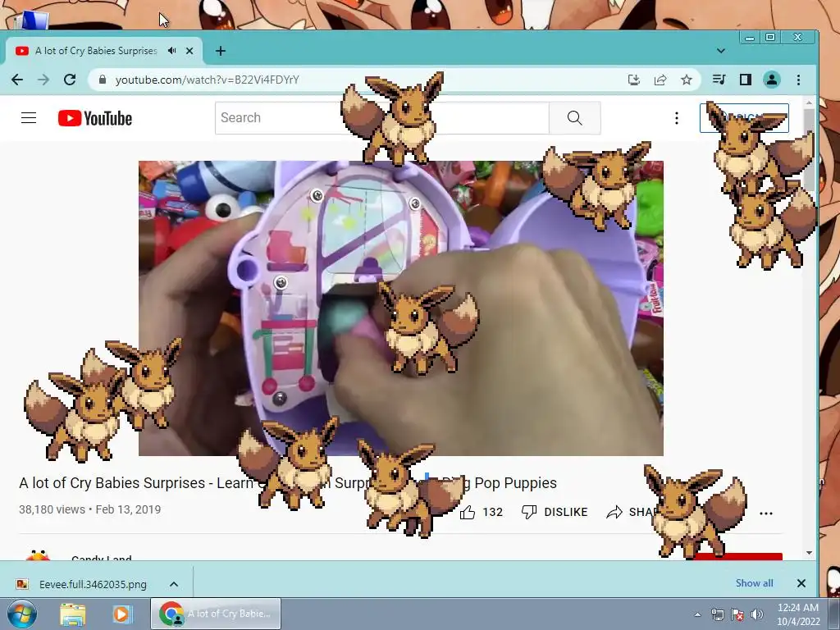Viewport: 840px width, 630px height.
Task: Launch Windows Media Player from taskbar
Action: point(121,614)
